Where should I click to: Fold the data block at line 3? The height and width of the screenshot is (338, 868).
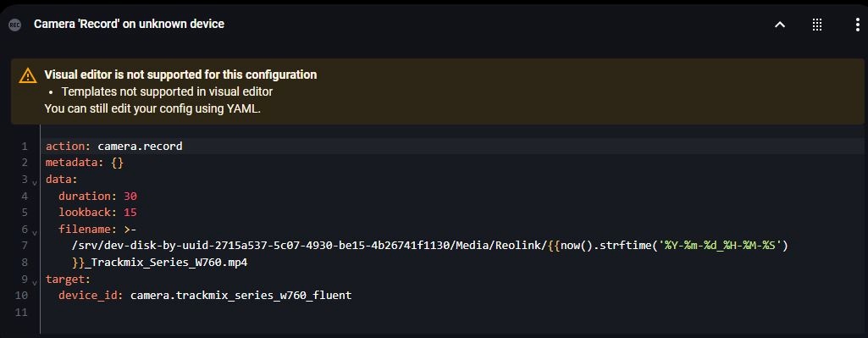point(35,182)
